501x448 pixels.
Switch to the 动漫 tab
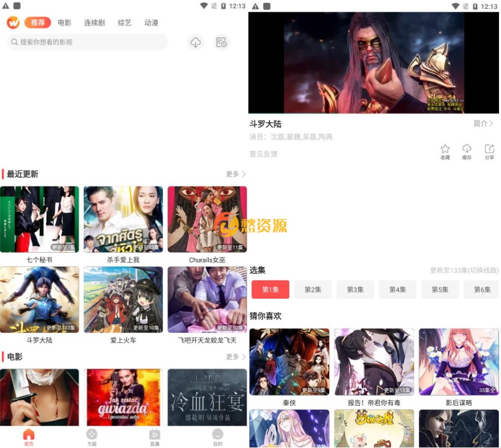pyautogui.click(x=151, y=23)
